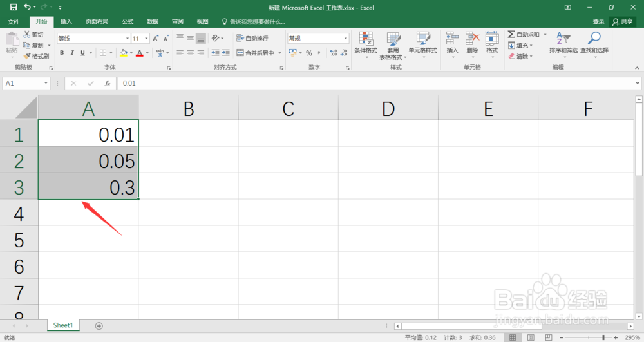644x342 pixels.
Task: Click decrease decimal places icon
Action: pyautogui.click(x=344, y=53)
